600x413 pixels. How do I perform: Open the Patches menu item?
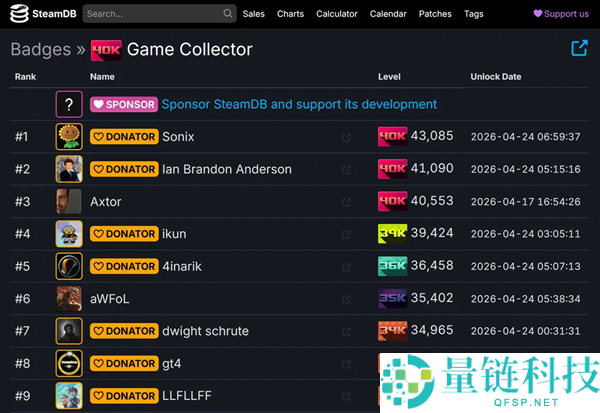pyautogui.click(x=435, y=14)
